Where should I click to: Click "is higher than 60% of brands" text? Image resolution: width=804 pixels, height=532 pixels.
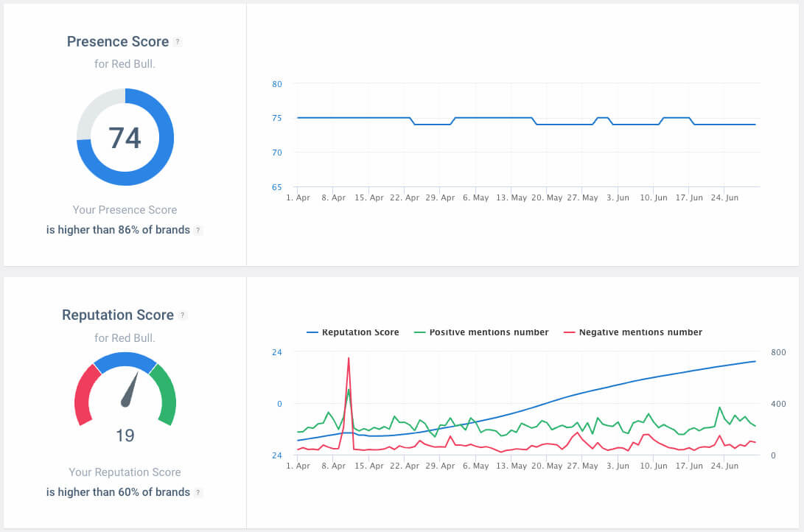[118, 492]
